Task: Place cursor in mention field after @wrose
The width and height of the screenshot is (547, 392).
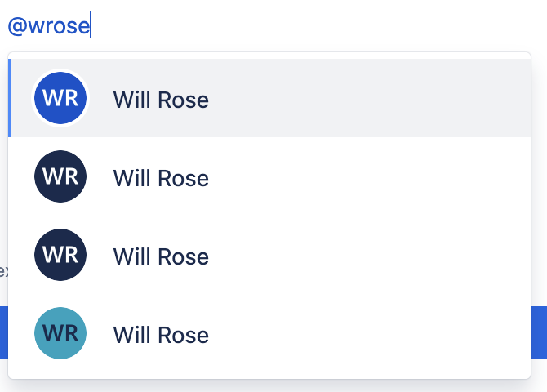Action: tap(91, 24)
